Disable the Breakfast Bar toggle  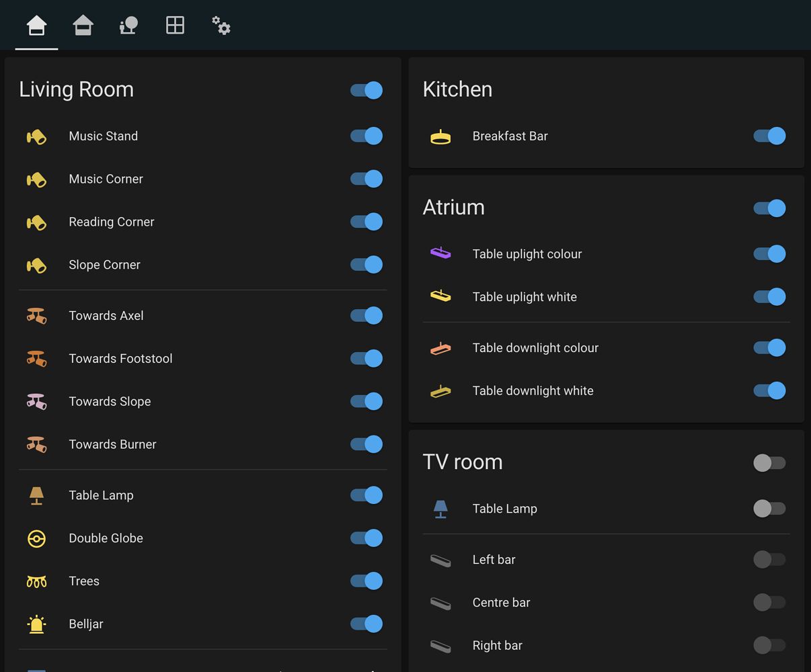click(769, 136)
